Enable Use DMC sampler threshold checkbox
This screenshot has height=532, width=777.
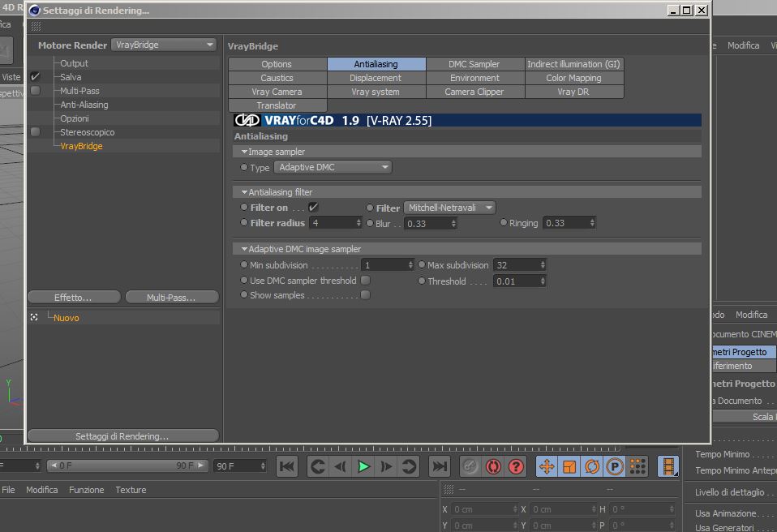pos(365,281)
